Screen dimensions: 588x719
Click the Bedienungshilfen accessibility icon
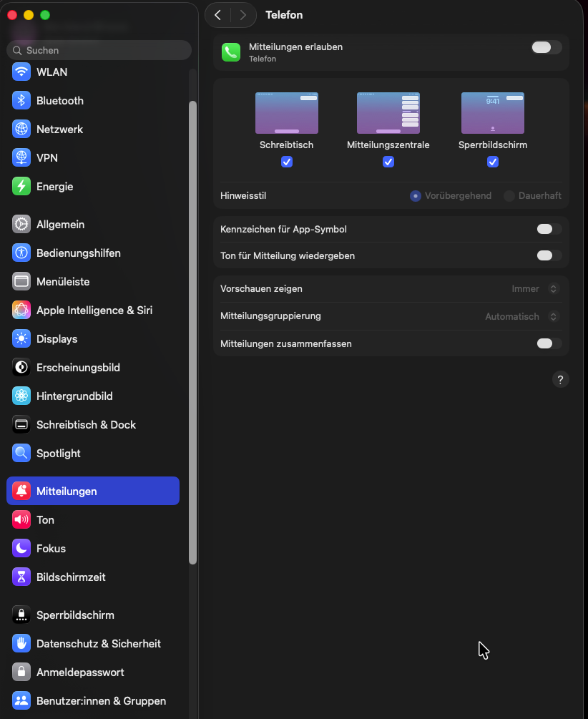click(21, 253)
